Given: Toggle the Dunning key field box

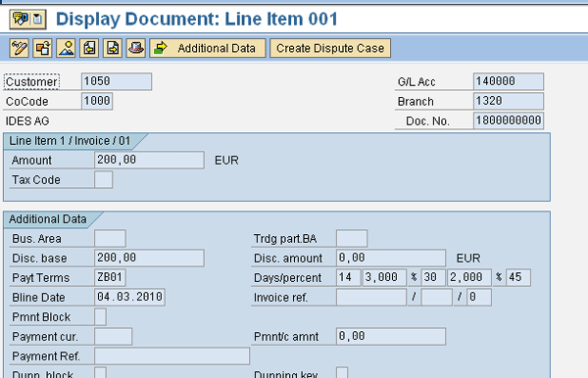Looking at the screenshot, I should point(342,373).
